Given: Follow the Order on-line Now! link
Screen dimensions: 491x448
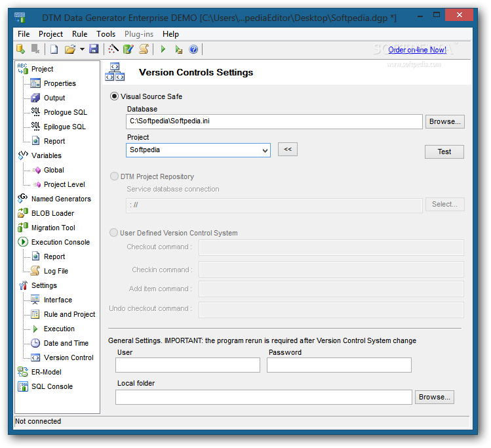Looking at the screenshot, I should pos(417,50).
